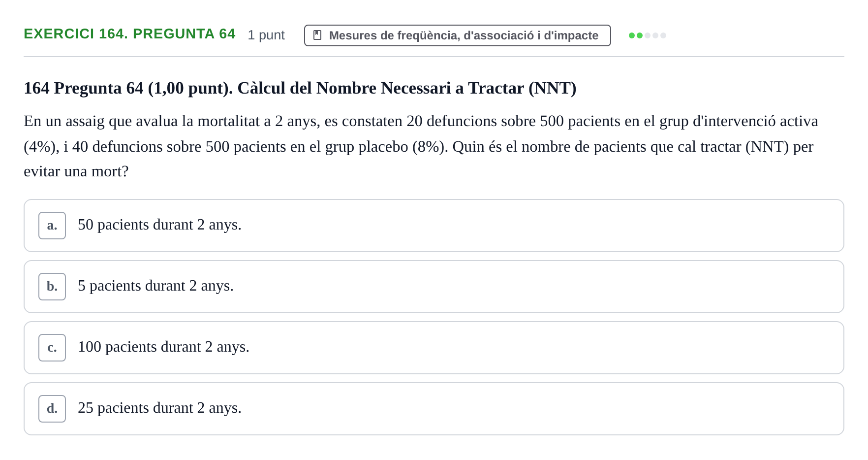Screen dimensions: 868x460
Task: Select answer letter box c.
Action: 52,348
